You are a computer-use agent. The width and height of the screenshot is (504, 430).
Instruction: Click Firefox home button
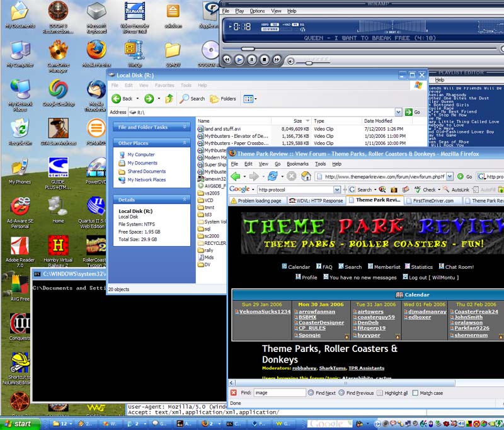point(306,176)
